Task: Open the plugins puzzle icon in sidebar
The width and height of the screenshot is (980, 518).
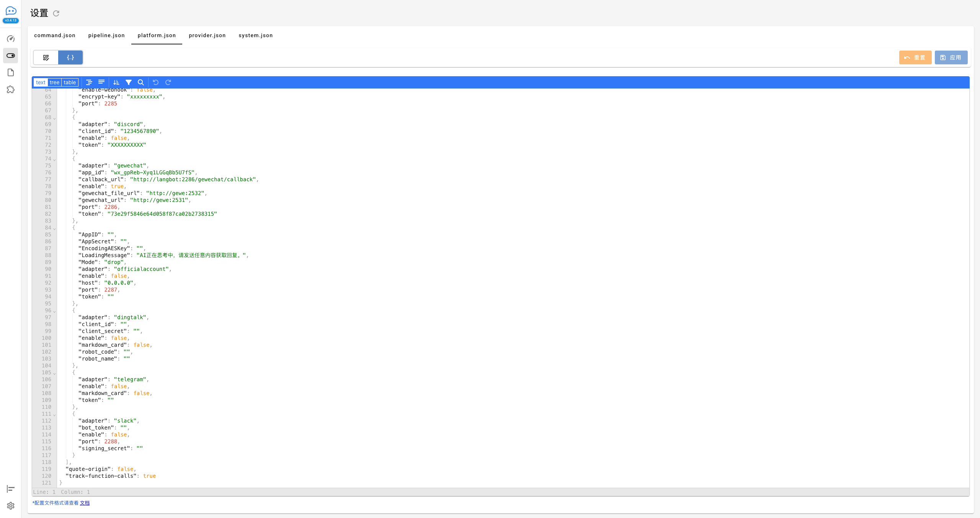Action: pos(11,90)
